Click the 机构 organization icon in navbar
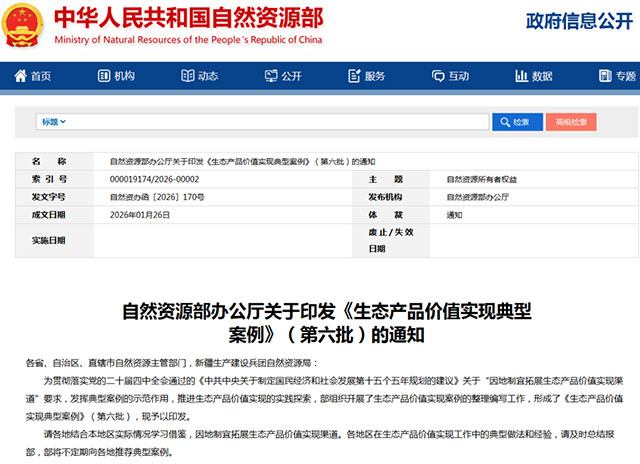Image resolution: width=640 pixels, height=464 pixels. click(103, 76)
